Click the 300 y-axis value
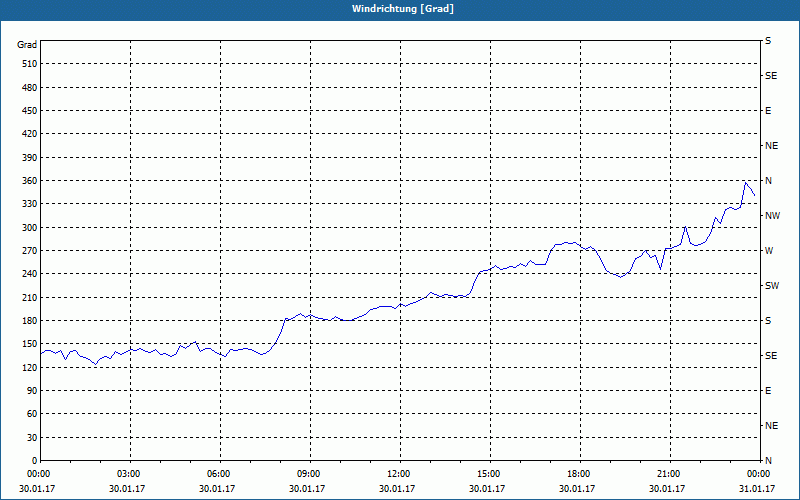The height and width of the screenshot is (500, 800). (x=30, y=228)
